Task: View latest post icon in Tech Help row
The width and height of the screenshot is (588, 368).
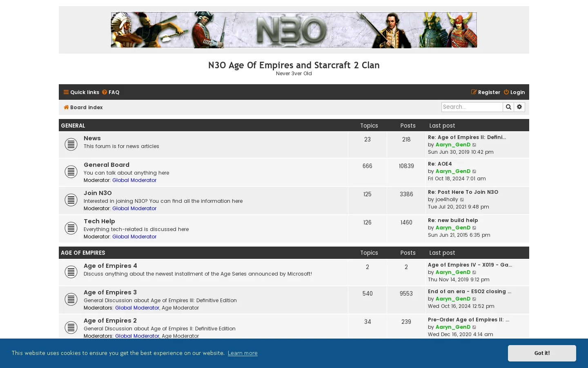Action: (474, 228)
